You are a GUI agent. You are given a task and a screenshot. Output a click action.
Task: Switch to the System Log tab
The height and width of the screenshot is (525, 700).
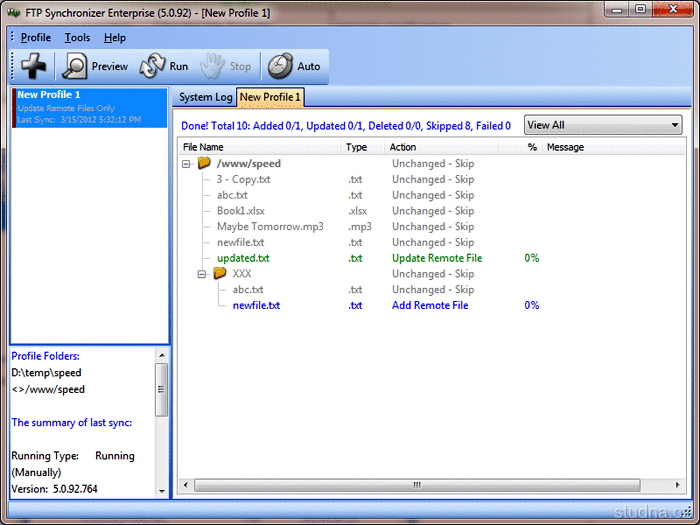(205, 97)
